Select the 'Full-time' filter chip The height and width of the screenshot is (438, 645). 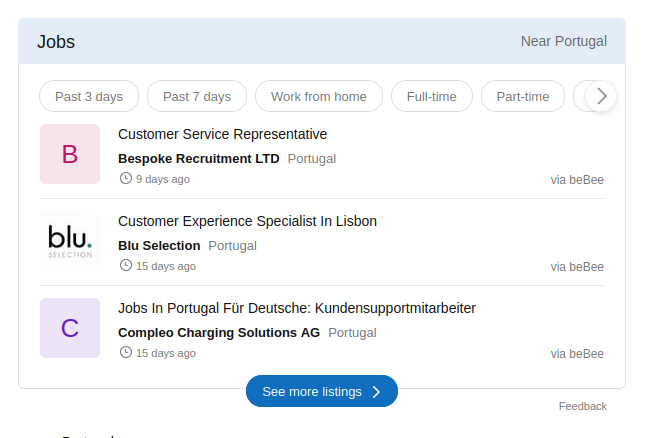click(431, 97)
